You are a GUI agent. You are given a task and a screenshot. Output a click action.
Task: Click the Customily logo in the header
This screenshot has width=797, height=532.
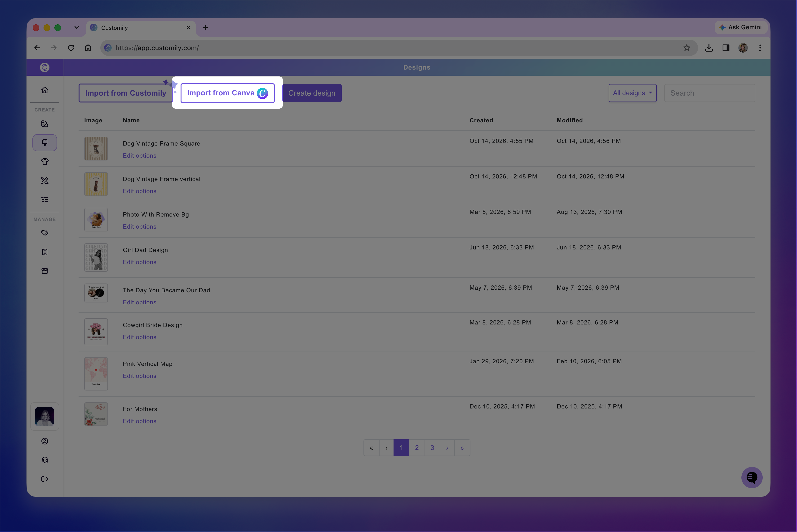[44, 67]
